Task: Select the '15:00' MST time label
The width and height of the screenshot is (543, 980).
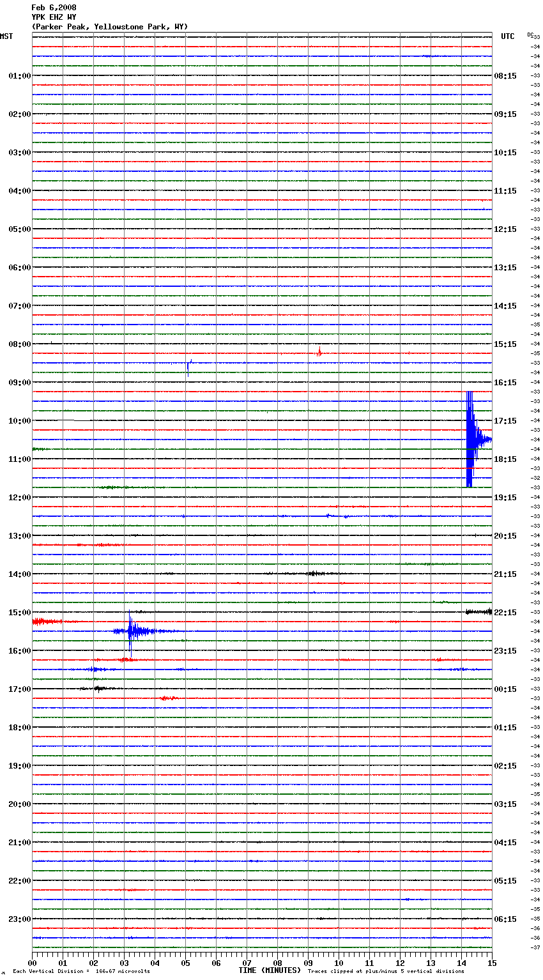Action: point(20,613)
